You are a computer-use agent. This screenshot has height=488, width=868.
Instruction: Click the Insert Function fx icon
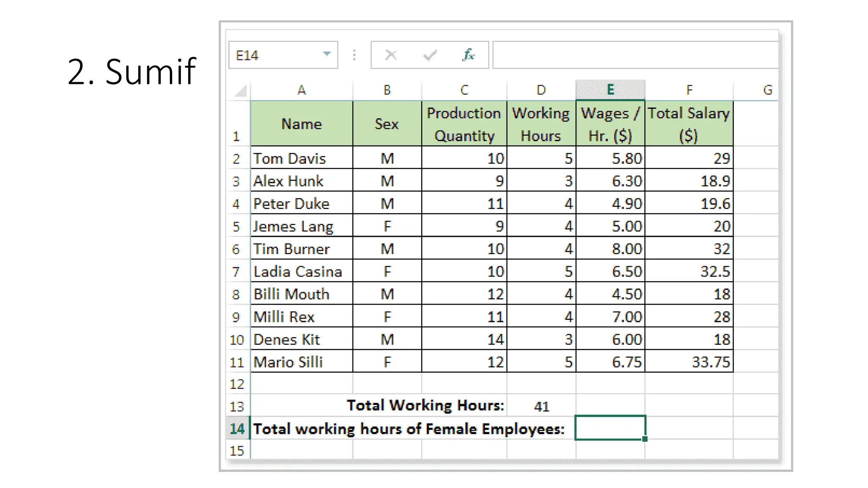468,55
